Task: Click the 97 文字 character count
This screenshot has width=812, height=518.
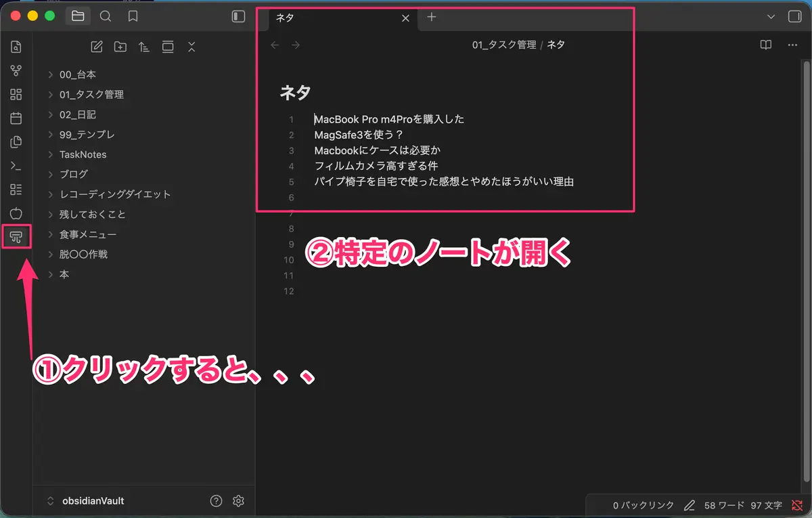Action: pyautogui.click(x=766, y=506)
